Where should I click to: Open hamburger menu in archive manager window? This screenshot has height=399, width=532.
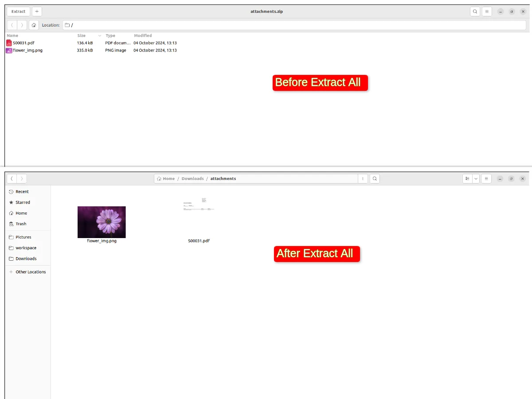tap(487, 12)
